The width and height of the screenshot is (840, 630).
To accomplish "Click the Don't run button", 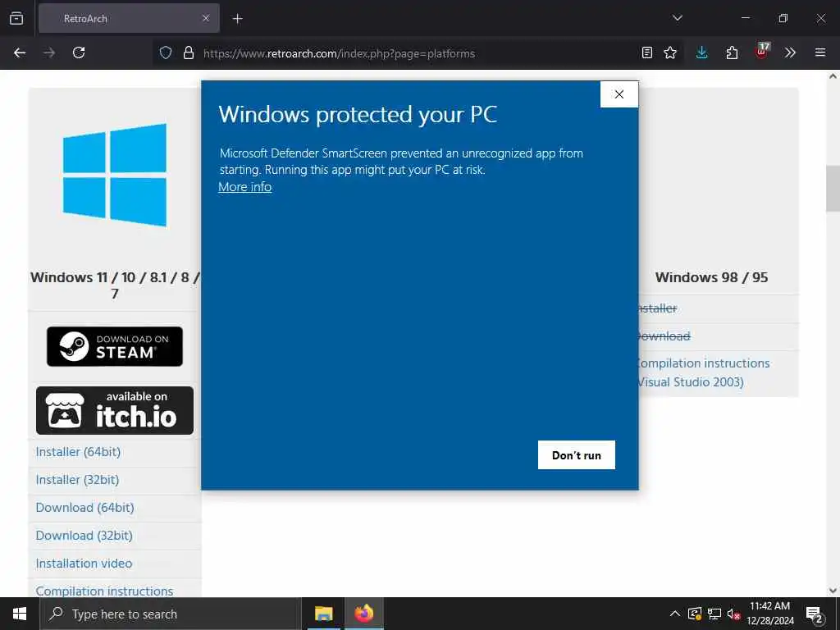I will coord(577,454).
